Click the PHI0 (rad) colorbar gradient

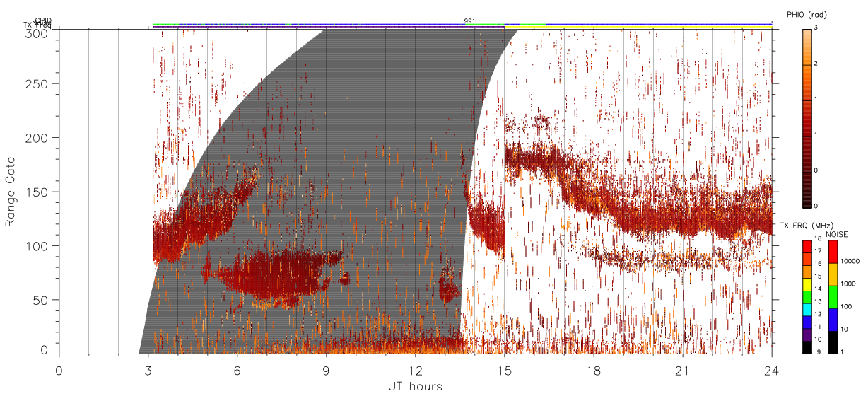807,117
